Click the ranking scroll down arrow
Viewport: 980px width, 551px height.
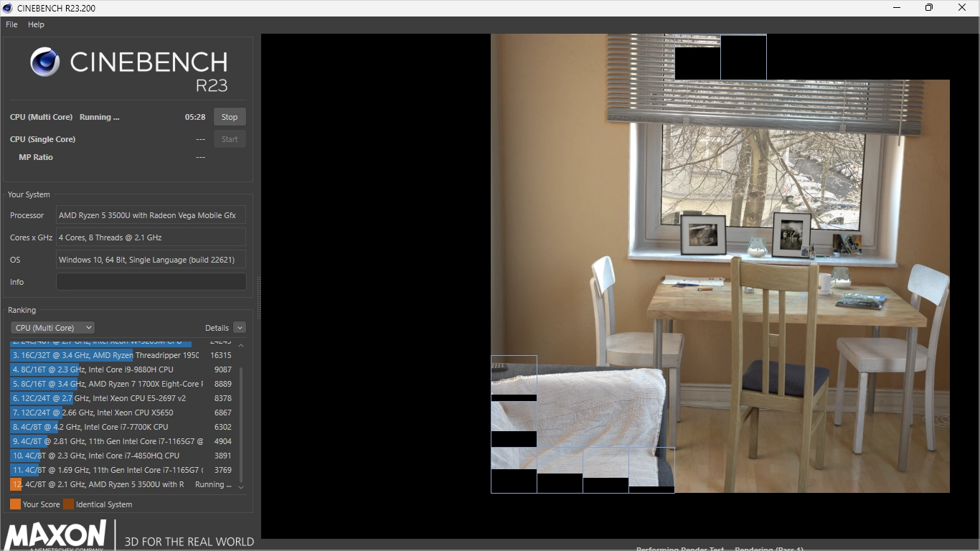241,487
